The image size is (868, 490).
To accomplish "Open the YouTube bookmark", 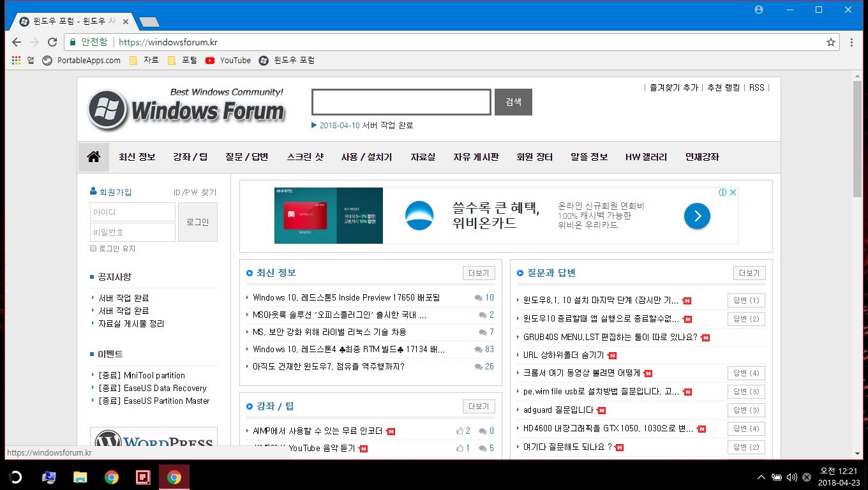I will 228,61.
